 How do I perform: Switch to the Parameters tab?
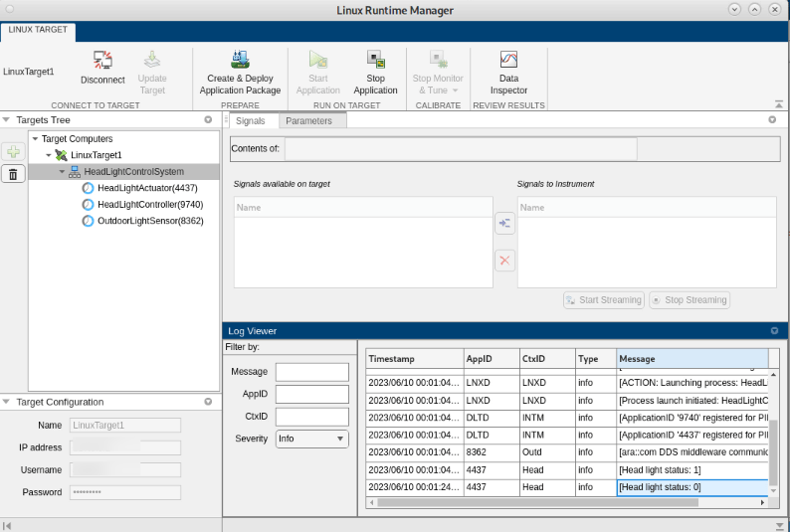[x=308, y=120]
